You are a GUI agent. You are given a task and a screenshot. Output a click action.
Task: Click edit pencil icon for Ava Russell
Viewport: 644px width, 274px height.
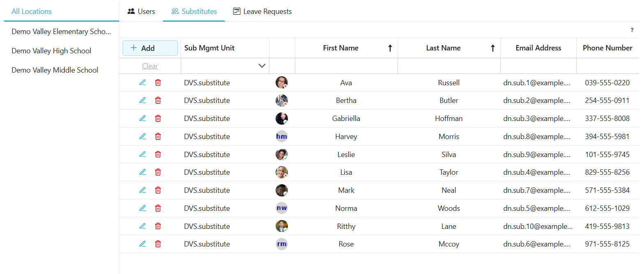(143, 82)
